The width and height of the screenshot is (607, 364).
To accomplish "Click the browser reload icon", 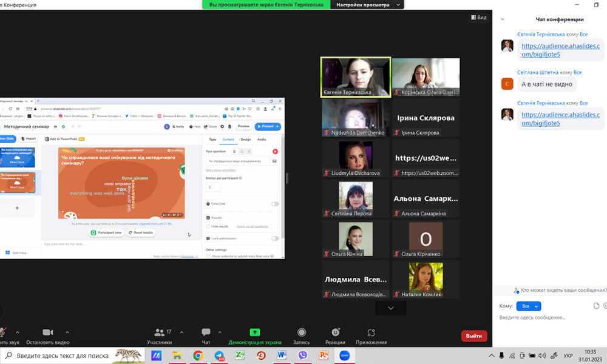I will 10,109.
